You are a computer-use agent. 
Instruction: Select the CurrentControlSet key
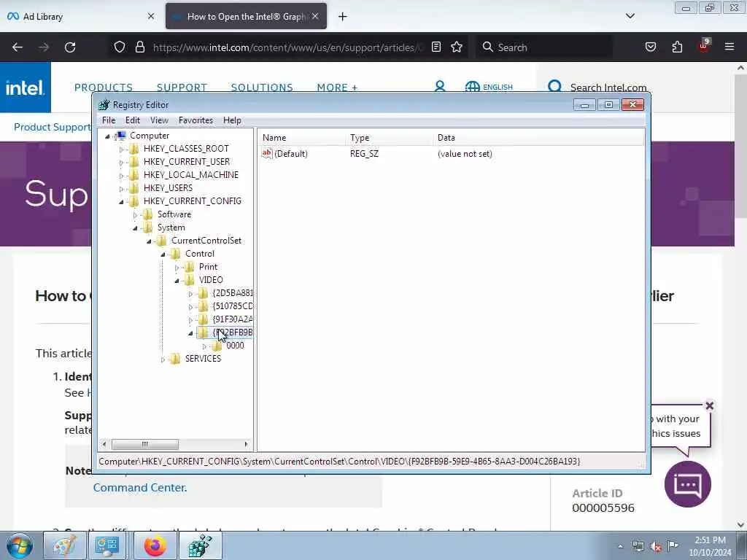pos(206,241)
